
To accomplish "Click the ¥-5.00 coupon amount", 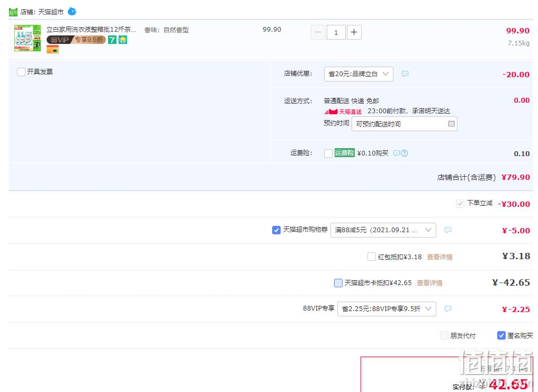I will [x=516, y=231].
